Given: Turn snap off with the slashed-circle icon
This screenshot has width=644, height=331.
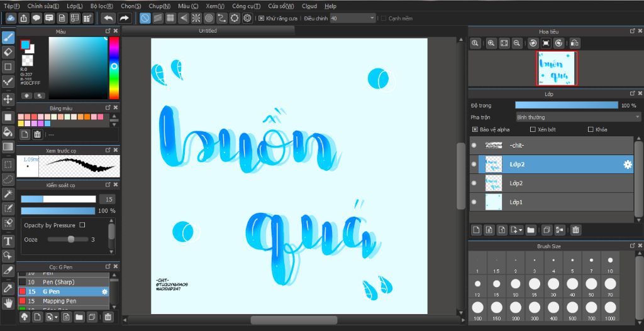Looking at the screenshot, I should 145,18.
